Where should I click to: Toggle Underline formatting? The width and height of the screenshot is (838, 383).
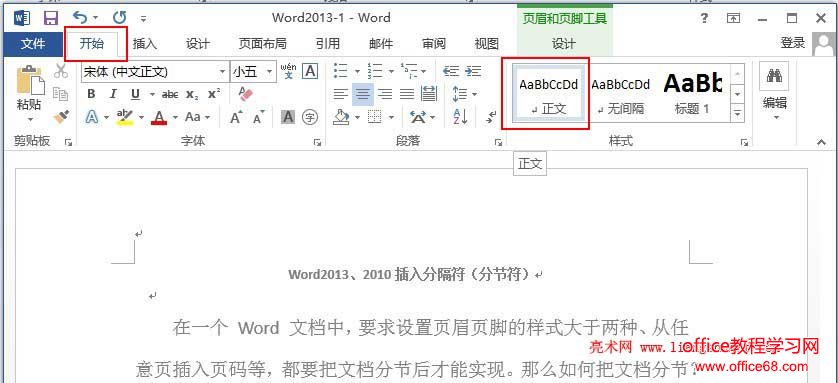coord(135,94)
